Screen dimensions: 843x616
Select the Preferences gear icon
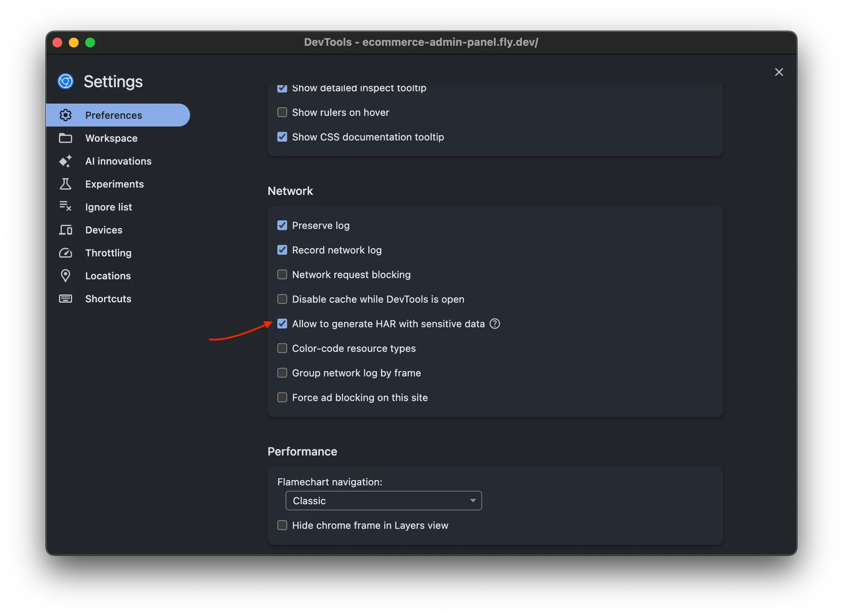[x=65, y=115]
